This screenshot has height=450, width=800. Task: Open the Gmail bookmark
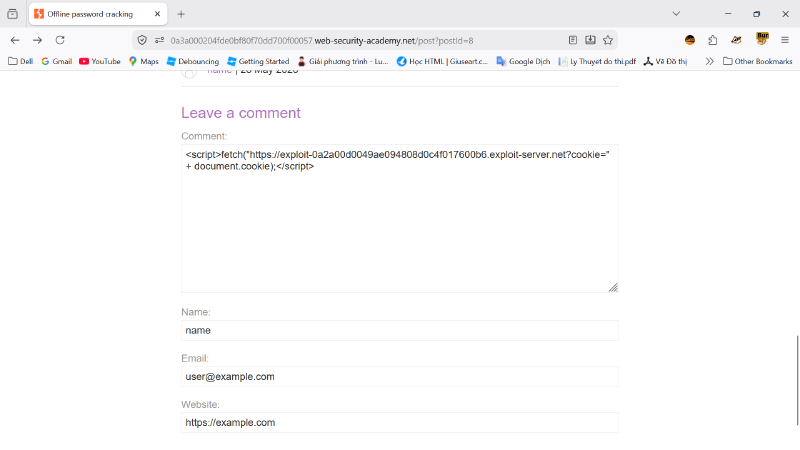tap(57, 61)
